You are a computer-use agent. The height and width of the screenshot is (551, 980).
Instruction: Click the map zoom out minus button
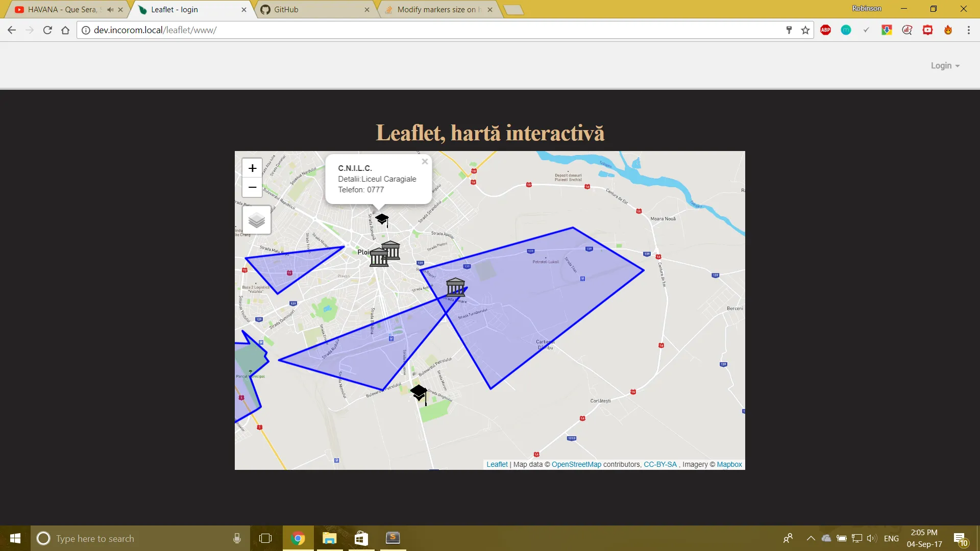252,188
